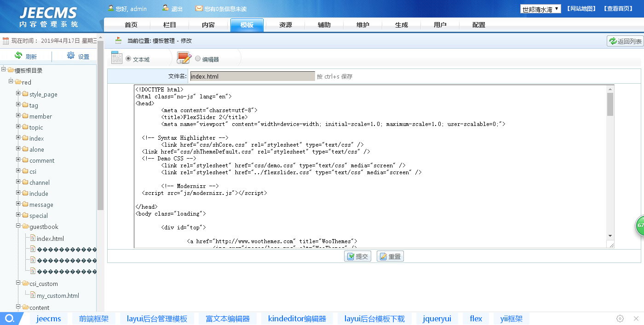The width and height of the screenshot is (644, 325).
Task: Expand the alone folder node
Action: point(18,149)
